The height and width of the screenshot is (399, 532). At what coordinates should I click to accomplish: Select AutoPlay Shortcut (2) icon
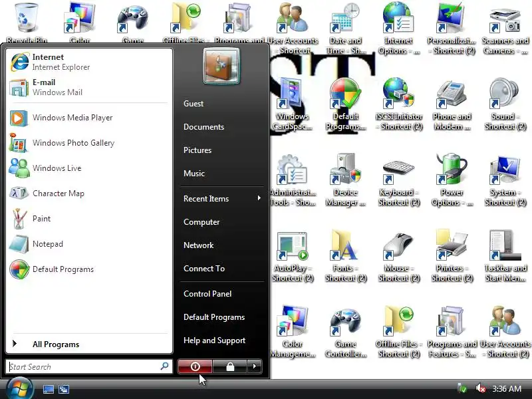[x=292, y=256]
